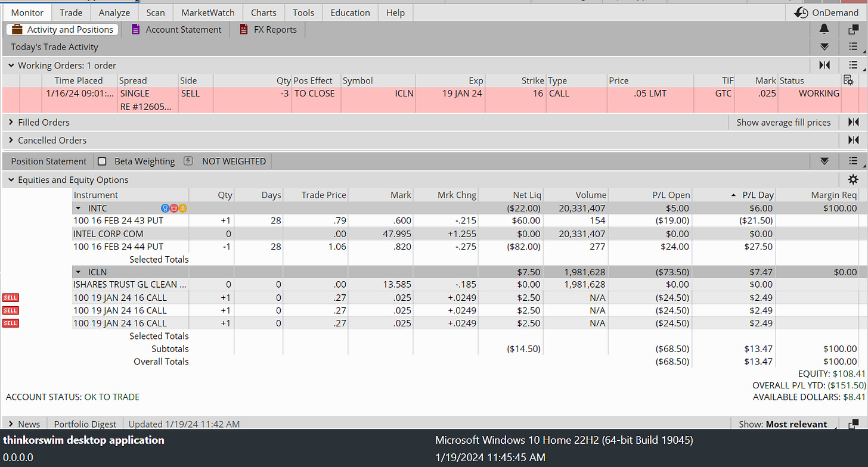Open the Account Statement sub-tab
868x467 pixels.
[x=176, y=29]
